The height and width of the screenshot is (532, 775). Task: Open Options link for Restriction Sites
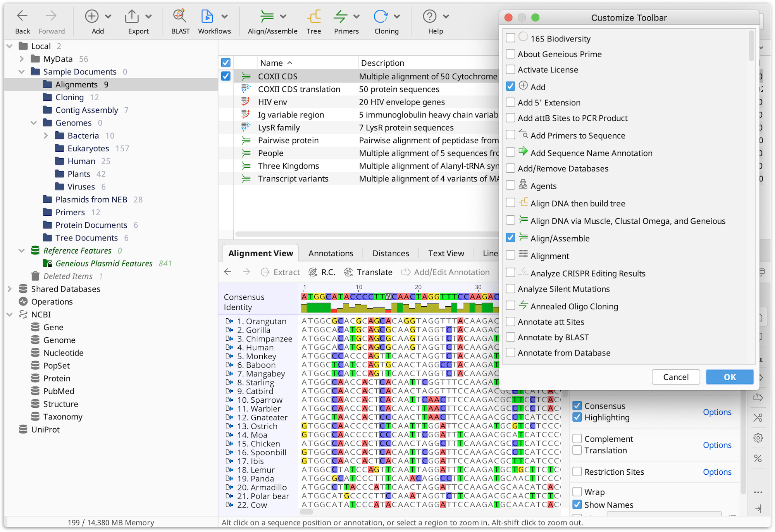tap(717, 472)
